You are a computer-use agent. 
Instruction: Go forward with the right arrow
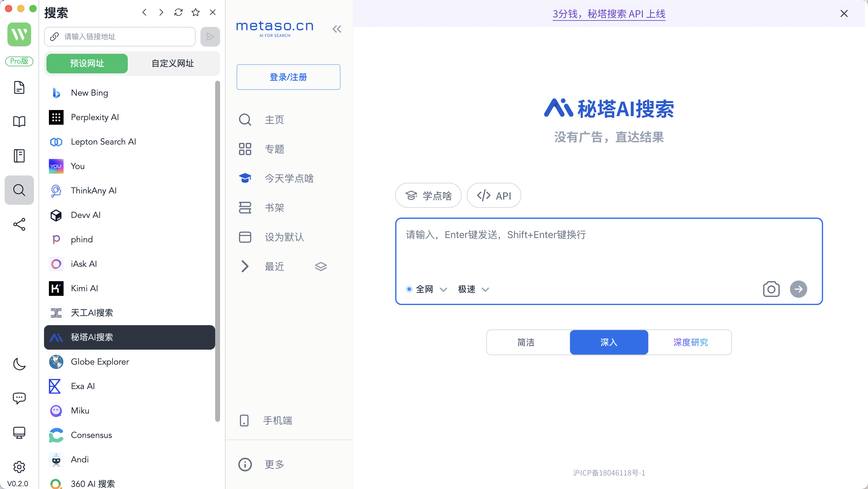click(161, 13)
